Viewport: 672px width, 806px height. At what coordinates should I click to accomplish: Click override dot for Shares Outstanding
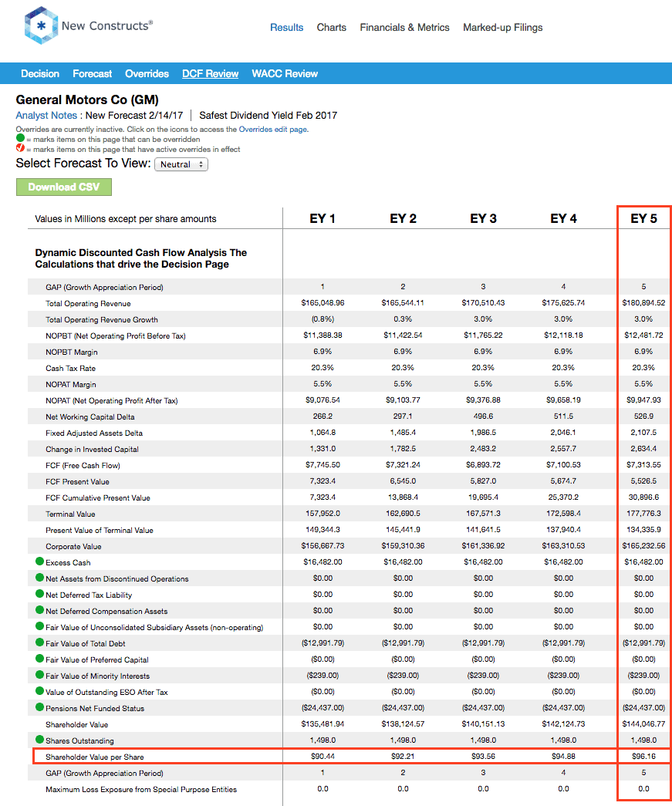pos(39,740)
